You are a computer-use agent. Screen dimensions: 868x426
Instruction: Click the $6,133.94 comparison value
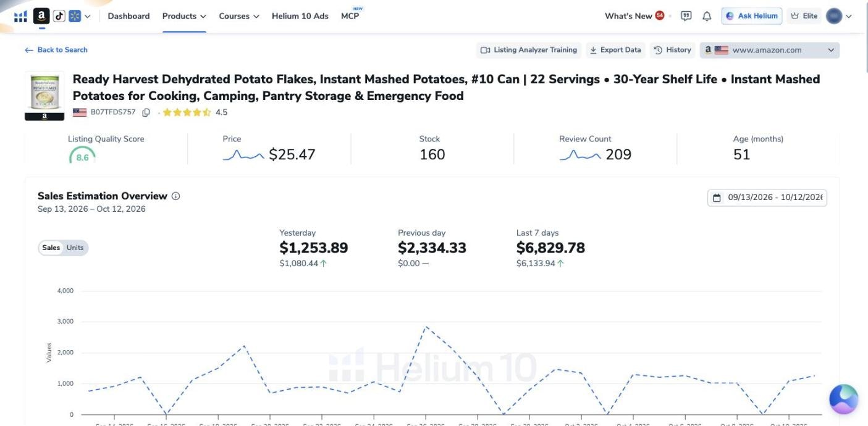[536, 264]
